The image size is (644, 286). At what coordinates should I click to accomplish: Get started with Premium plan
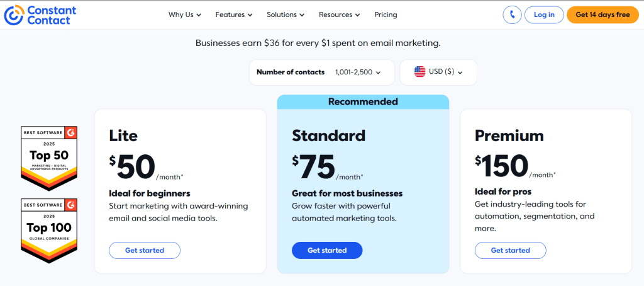510,250
